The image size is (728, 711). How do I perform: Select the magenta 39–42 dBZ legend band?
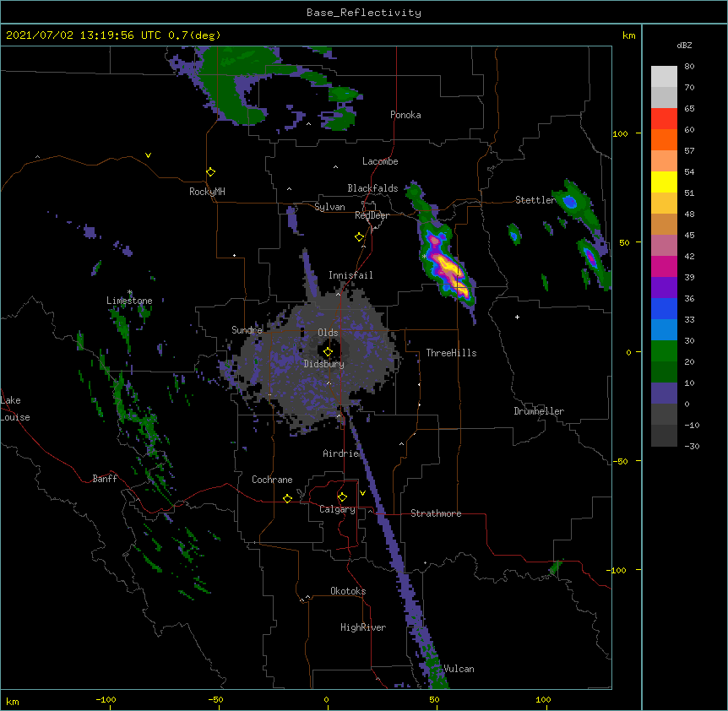pyautogui.click(x=664, y=266)
